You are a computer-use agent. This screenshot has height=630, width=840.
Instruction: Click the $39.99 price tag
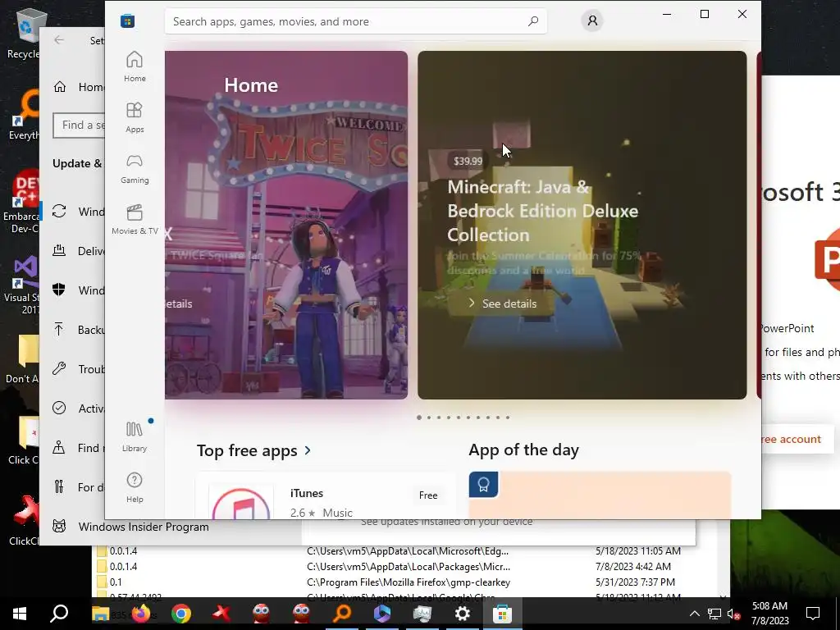(x=468, y=161)
